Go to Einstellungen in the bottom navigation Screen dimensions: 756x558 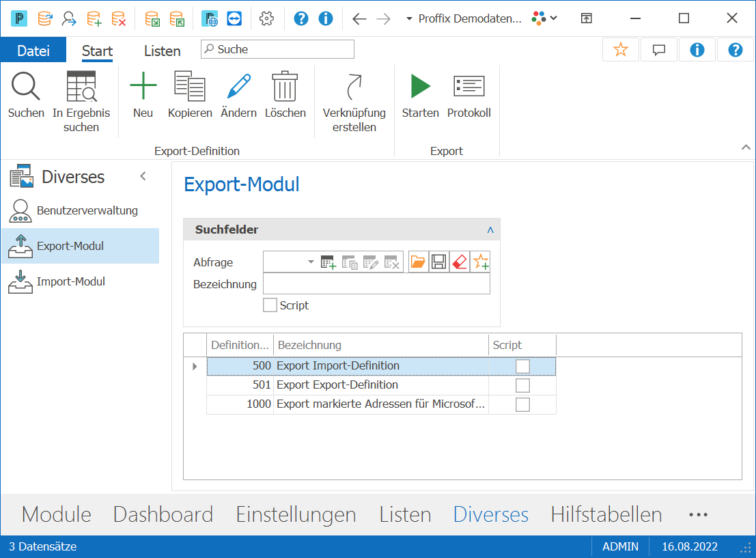click(x=296, y=514)
